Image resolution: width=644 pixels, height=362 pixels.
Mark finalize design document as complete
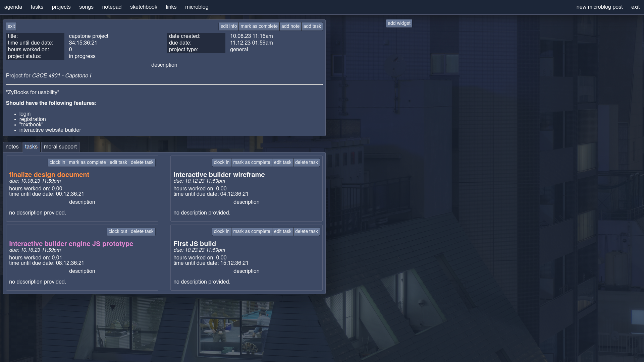(88, 163)
